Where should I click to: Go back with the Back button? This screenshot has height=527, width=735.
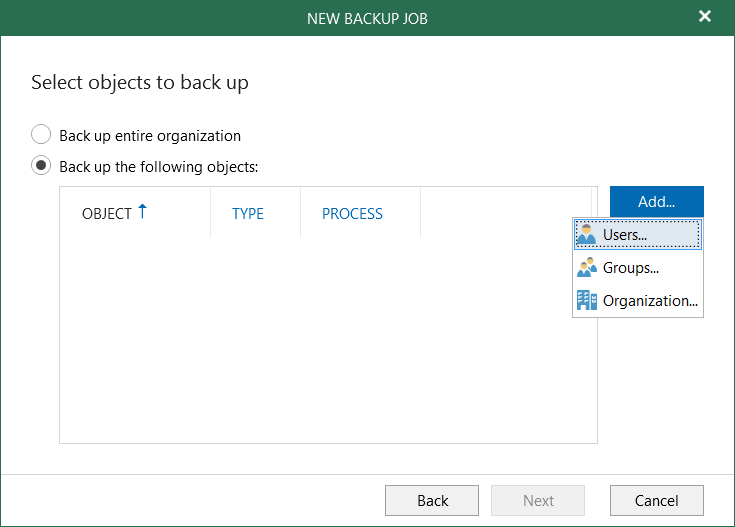[x=432, y=500]
